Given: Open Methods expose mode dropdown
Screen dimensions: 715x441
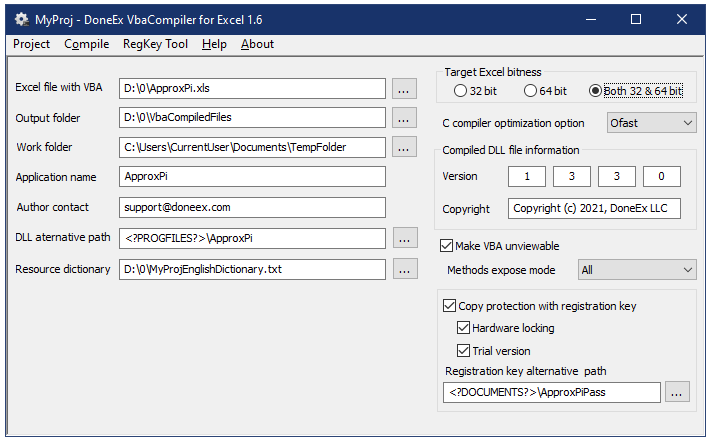Looking at the screenshot, I should pyautogui.click(x=637, y=270).
